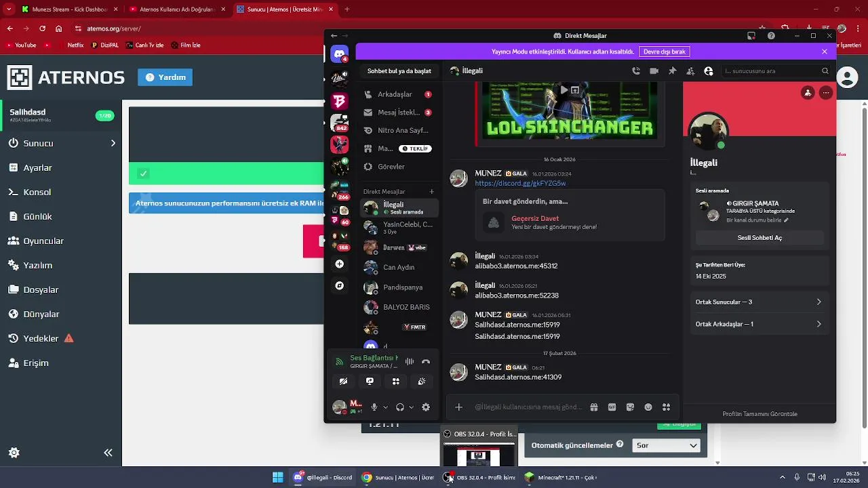The width and height of the screenshot is (868, 488).
Task: Open pinned messages in Discord chat
Action: coord(672,70)
